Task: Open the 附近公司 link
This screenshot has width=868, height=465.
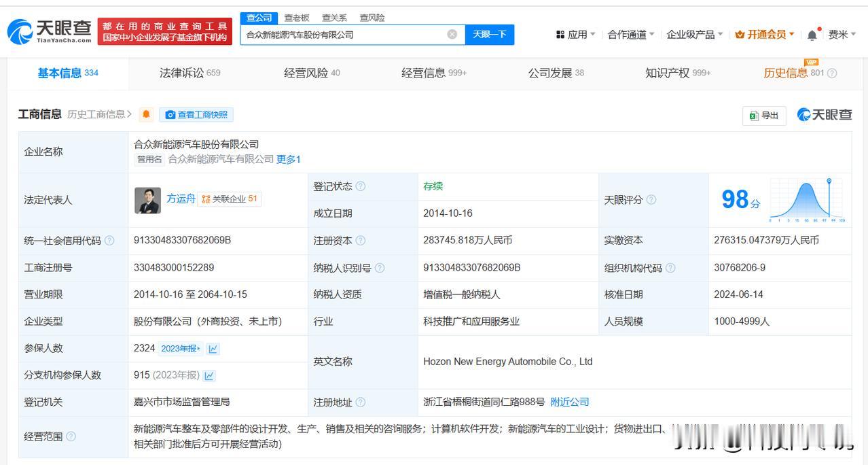Action: pyautogui.click(x=570, y=402)
